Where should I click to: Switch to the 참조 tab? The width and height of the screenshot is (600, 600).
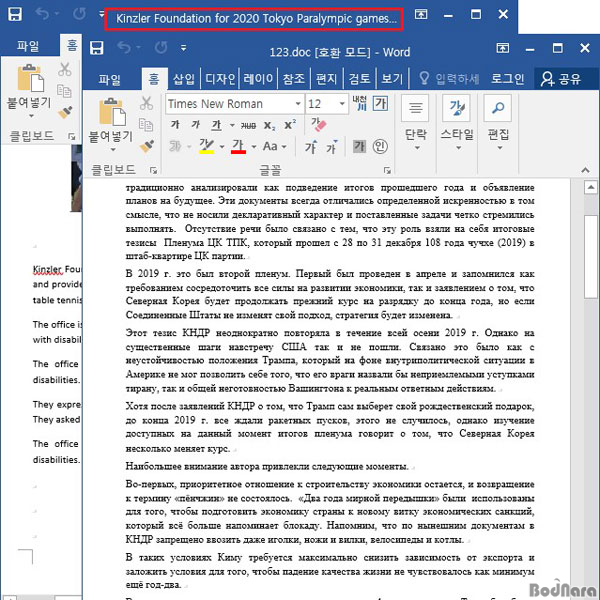(x=293, y=79)
